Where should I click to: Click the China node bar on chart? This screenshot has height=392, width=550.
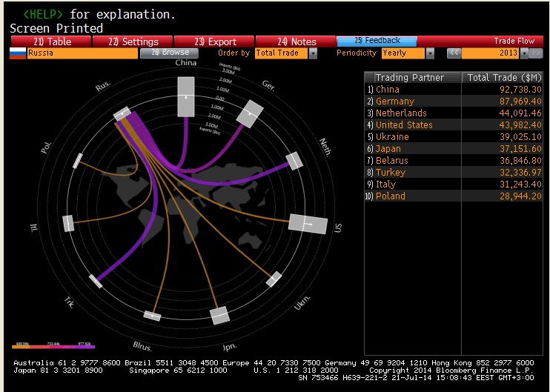pyautogui.click(x=186, y=97)
